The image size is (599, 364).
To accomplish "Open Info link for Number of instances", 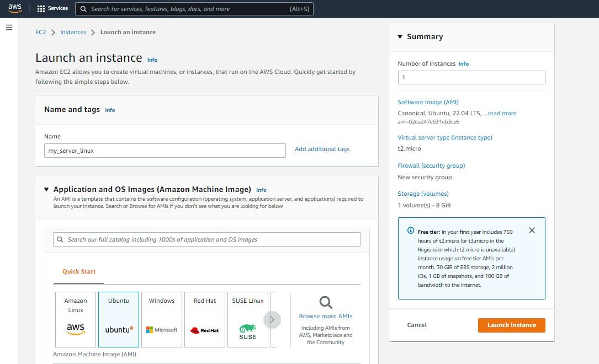I will click(463, 64).
